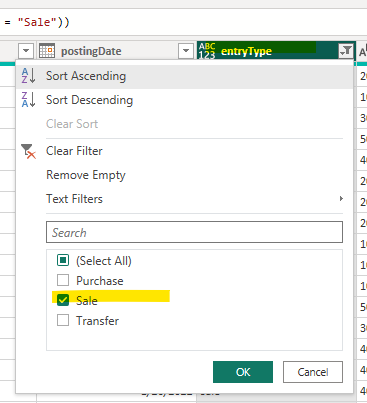The image size is (367, 403).
Task: Open Text Filters menu entry
Action: 184,199
